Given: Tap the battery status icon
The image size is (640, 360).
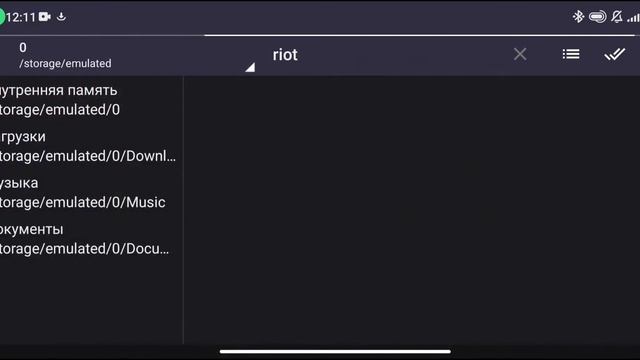Looking at the screenshot, I should [598, 17].
